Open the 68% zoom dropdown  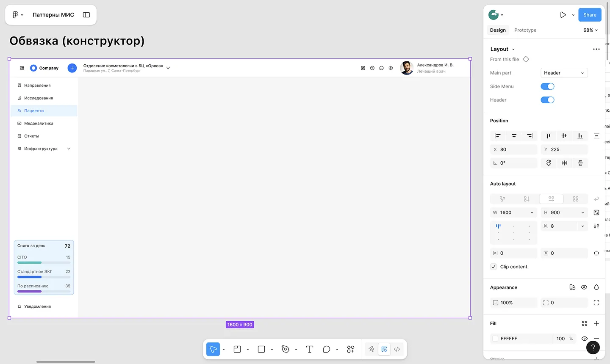click(591, 30)
